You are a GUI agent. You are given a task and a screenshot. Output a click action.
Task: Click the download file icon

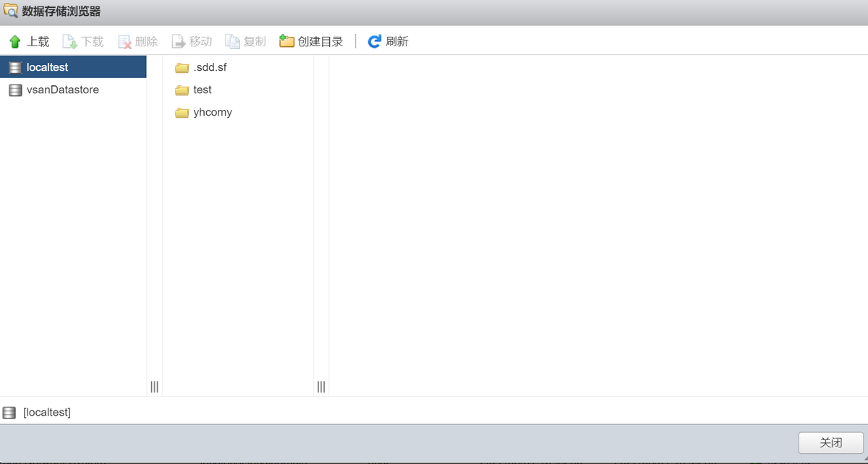[x=69, y=42]
